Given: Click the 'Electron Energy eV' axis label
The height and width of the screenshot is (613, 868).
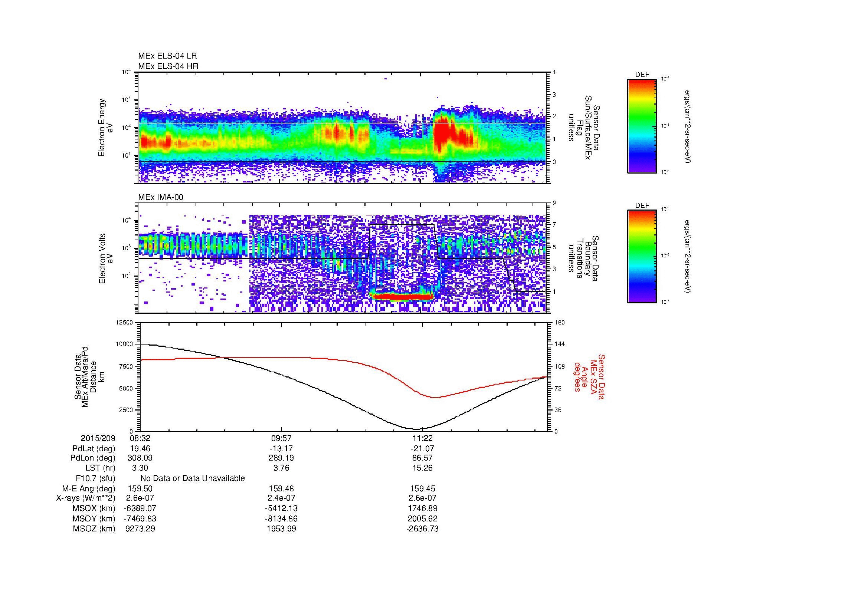Looking at the screenshot, I should (x=106, y=128).
